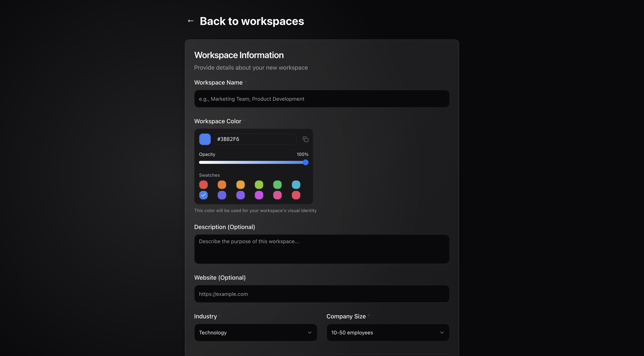Click the opacity slider handle
Screen dimensions: 644x356
[x=305, y=162]
